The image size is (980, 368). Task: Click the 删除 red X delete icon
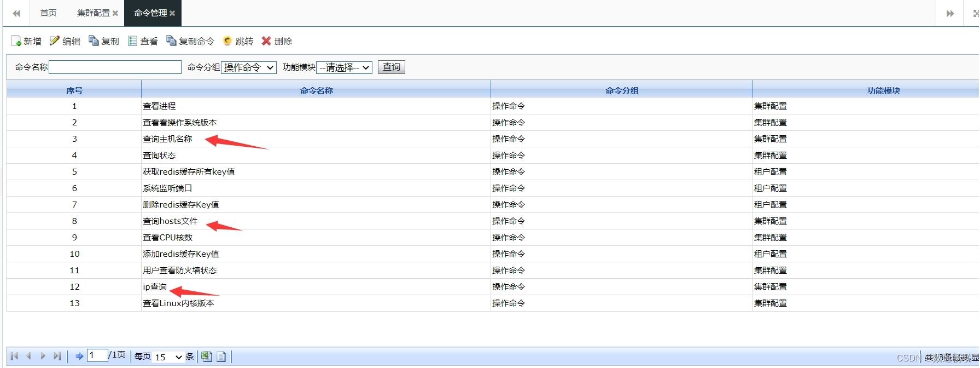[x=266, y=41]
